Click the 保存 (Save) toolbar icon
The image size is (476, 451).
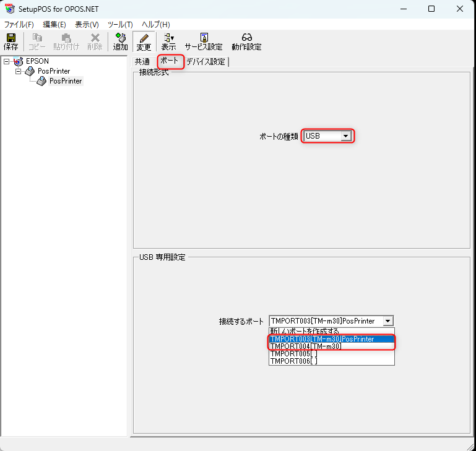point(11,41)
